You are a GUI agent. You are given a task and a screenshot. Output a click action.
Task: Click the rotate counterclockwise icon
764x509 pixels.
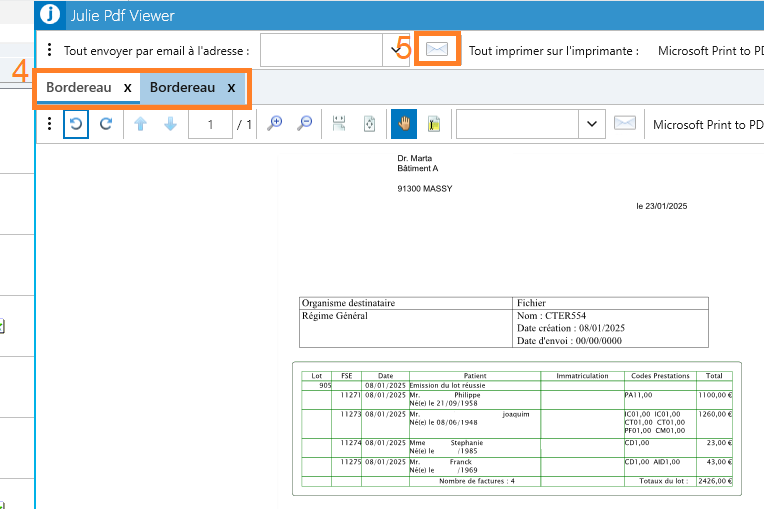coord(76,124)
